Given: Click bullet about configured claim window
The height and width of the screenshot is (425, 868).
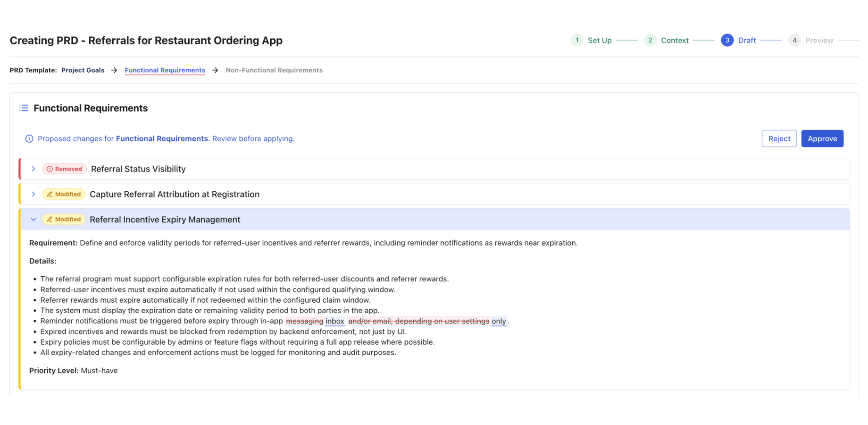Looking at the screenshot, I should pos(205,300).
